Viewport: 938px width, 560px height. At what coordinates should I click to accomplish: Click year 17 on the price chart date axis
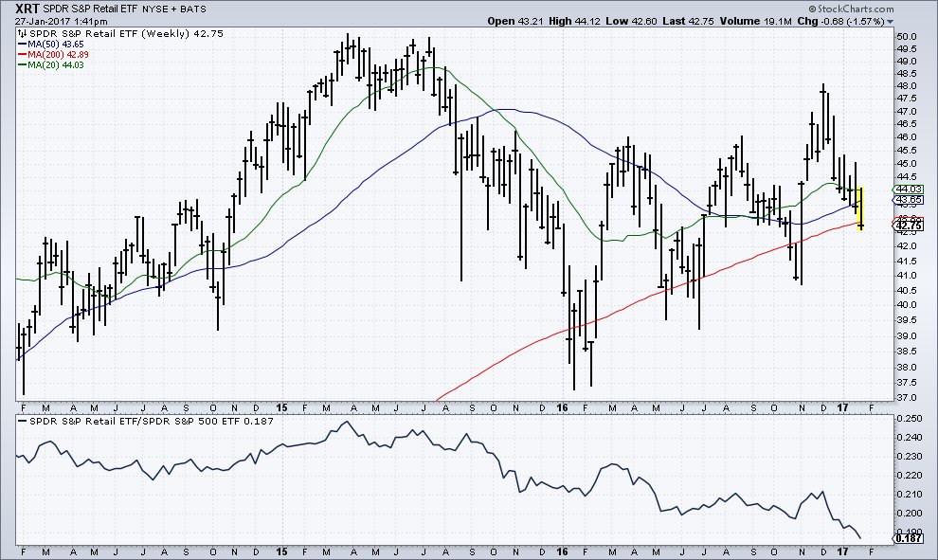(843, 408)
